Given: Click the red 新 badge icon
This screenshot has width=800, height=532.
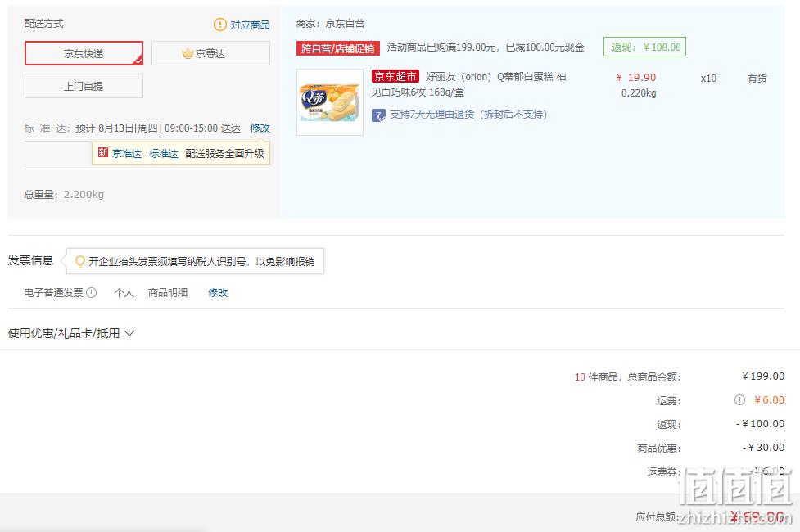Looking at the screenshot, I should [x=103, y=152].
